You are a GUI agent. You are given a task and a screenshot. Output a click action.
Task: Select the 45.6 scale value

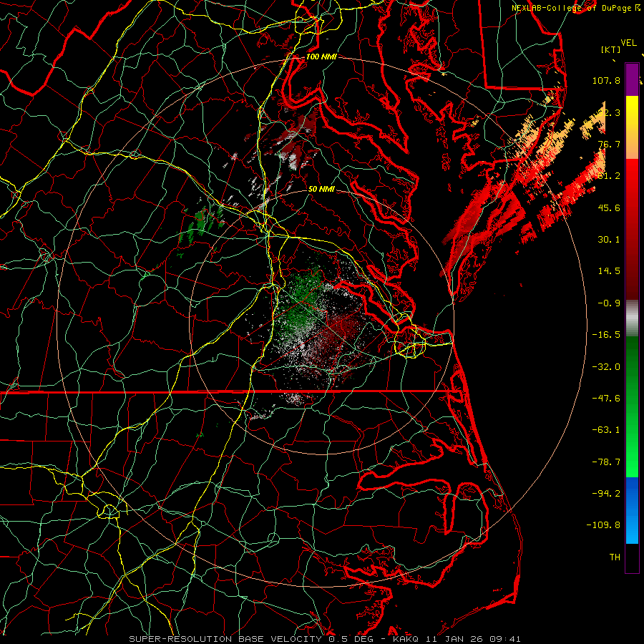click(609, 208)
